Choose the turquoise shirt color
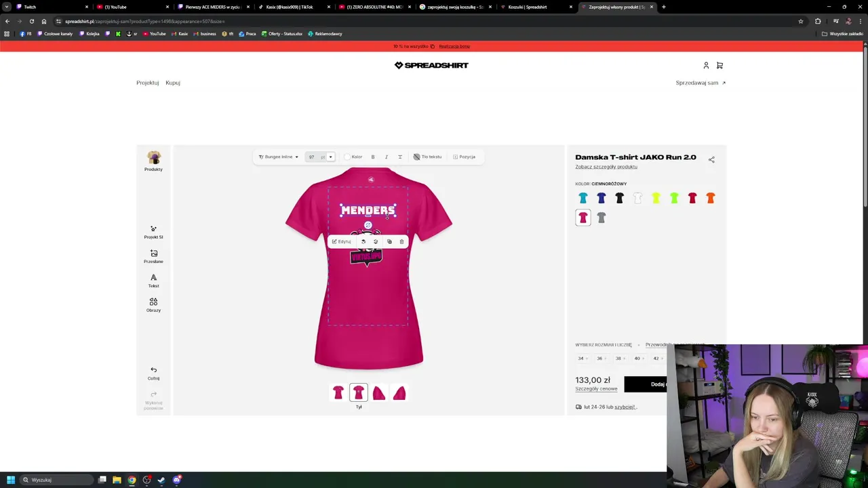Viewport: 868px width, 488px height. point(583,198)
